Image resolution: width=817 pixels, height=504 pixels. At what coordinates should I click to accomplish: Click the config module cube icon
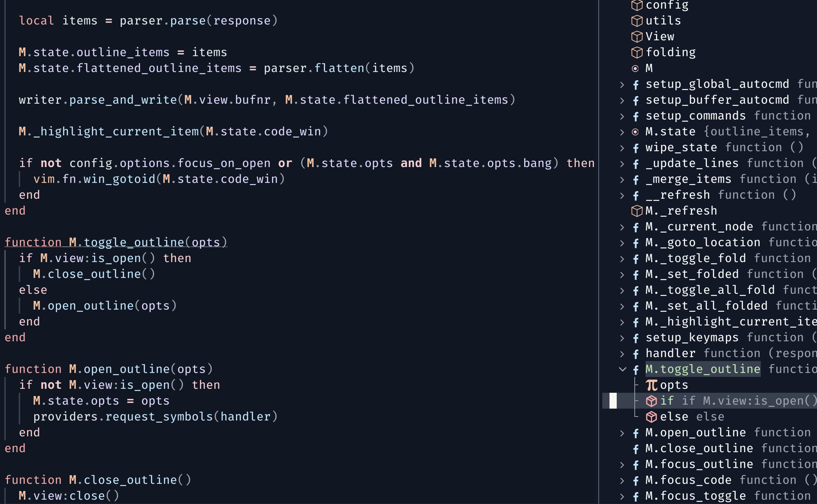(x=637, y=5)
